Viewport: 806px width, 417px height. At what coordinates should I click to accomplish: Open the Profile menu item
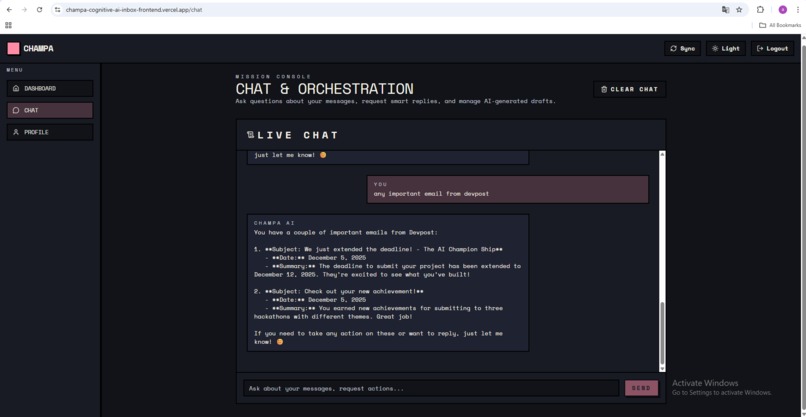click(x=50, y=132)
